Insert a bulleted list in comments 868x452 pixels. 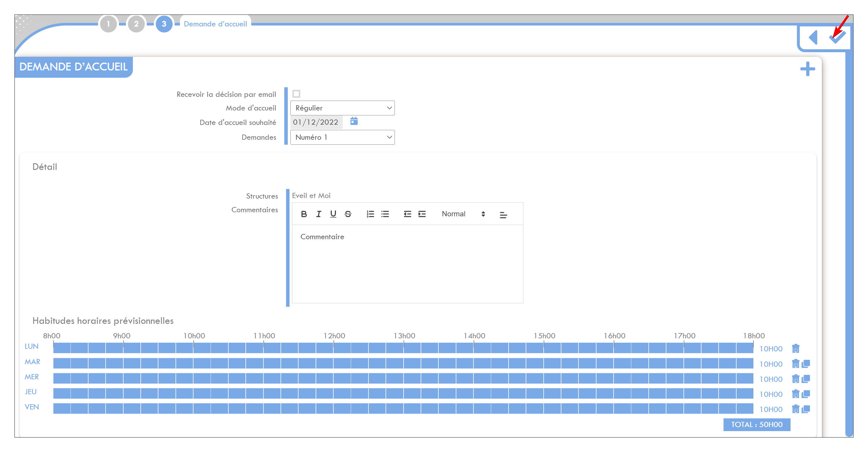coord(385,214)
